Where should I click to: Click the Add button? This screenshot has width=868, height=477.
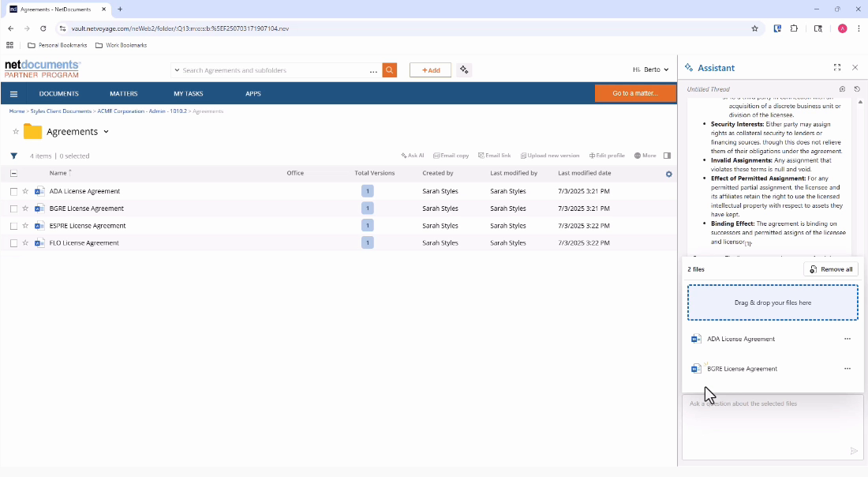pyautogui.click(x=430, y=69)
